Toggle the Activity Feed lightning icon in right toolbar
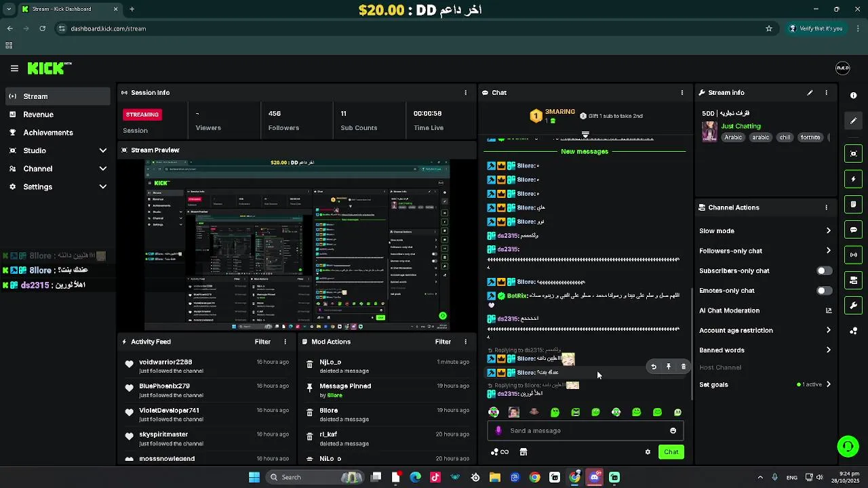This screenshot has height=488, width=868. (854, 179)
